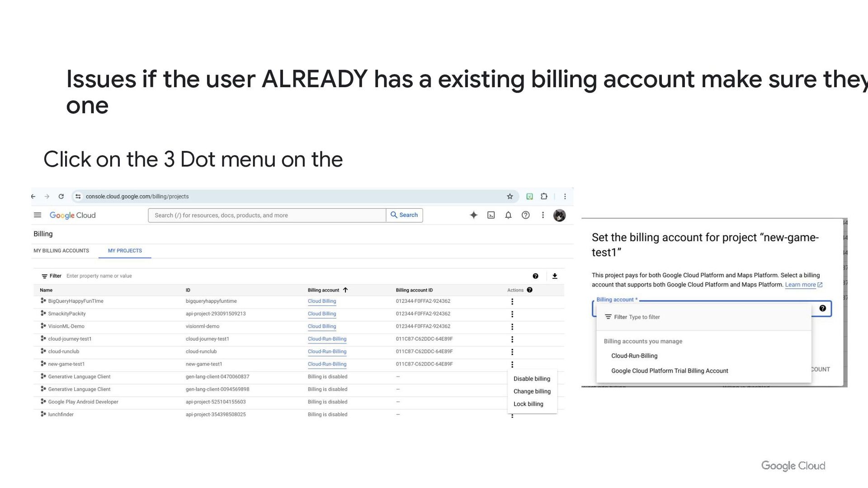
Task: Click the help question mark in header
Action: [x=525, y=215]
